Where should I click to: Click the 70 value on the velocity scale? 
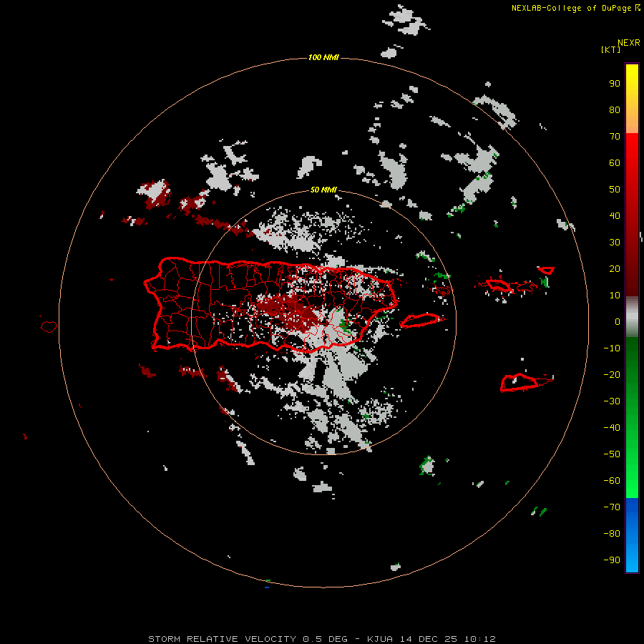pyautogui.click(x=615, y=137)
